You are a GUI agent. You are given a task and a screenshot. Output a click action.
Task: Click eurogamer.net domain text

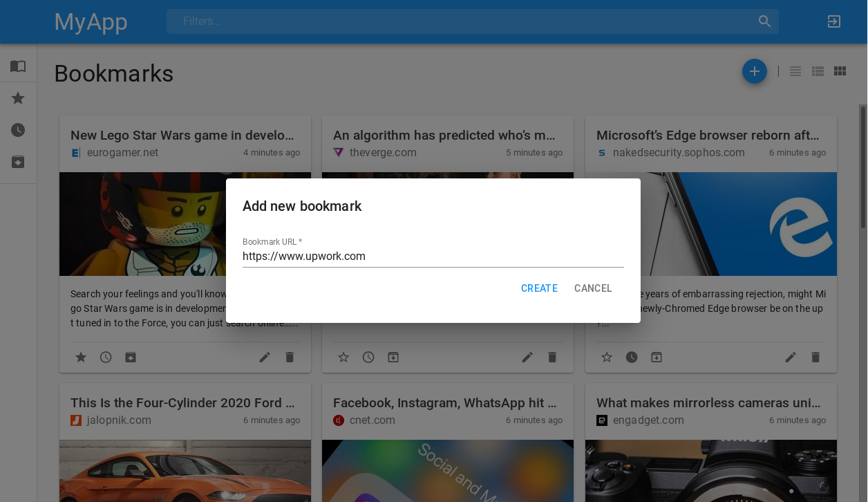coord(122,153)
